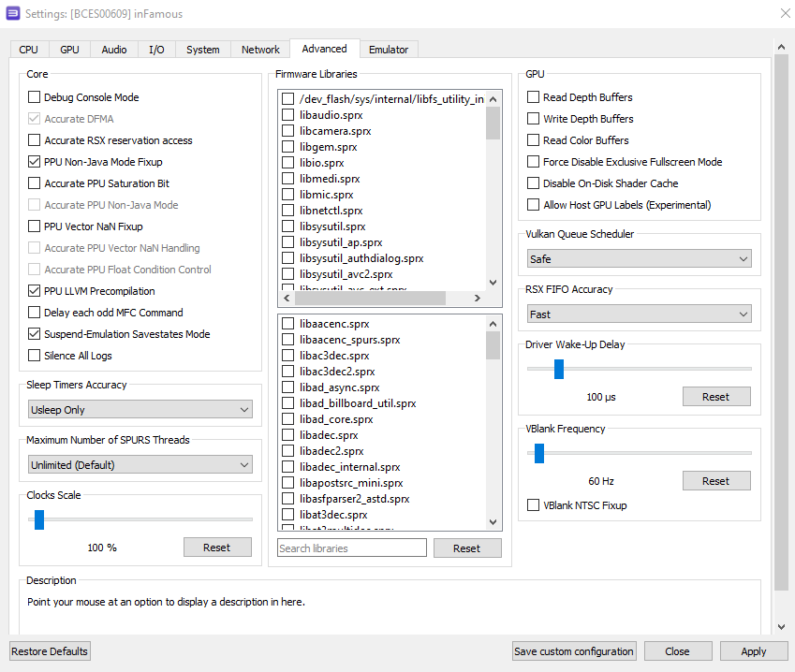Click the Driver Wake-Up Delay slider handle

559,369
